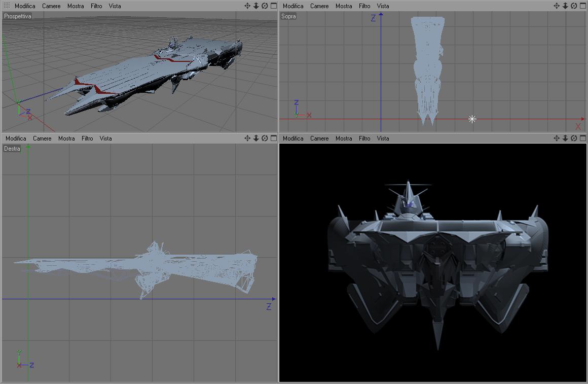Toggle the maximize-viewport icon in the rendered view

(583, 138)
